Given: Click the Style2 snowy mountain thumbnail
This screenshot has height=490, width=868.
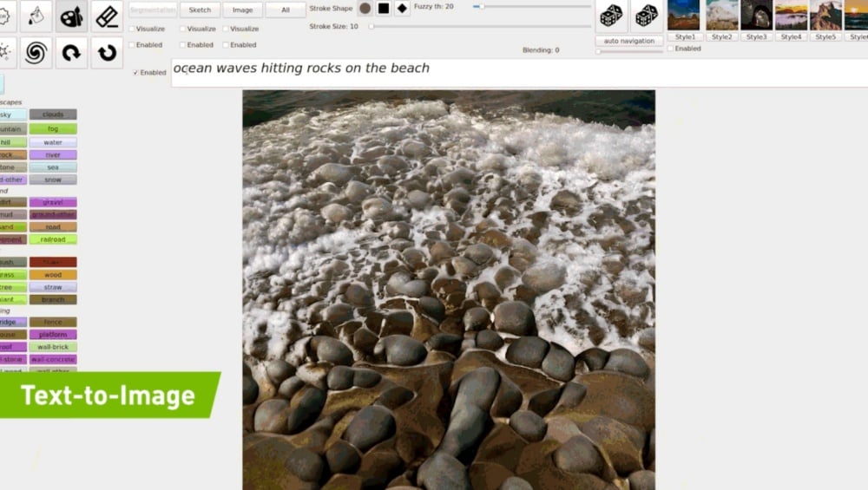Looking at the screenshot, I should [x=722, y=15].
